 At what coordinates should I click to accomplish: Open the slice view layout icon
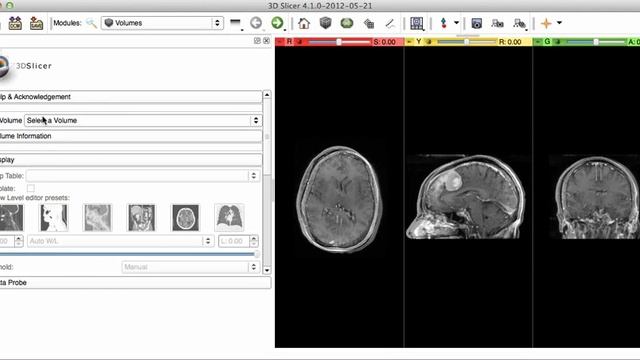click(417, 23)
